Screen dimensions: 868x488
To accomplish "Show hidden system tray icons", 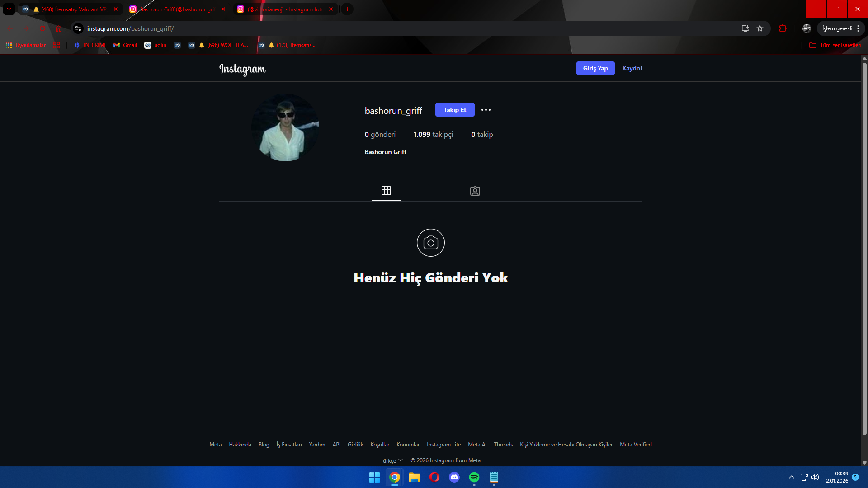I will [792, 477].
